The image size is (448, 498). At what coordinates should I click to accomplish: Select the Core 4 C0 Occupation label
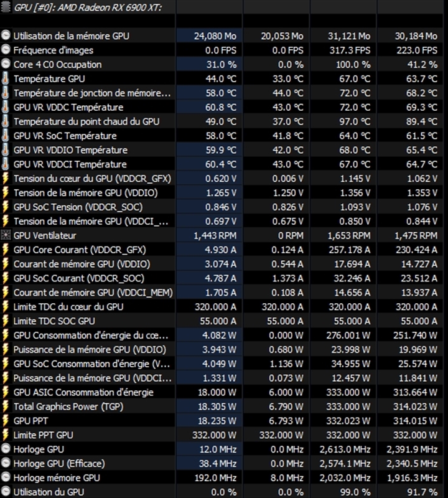click(57, 65)
